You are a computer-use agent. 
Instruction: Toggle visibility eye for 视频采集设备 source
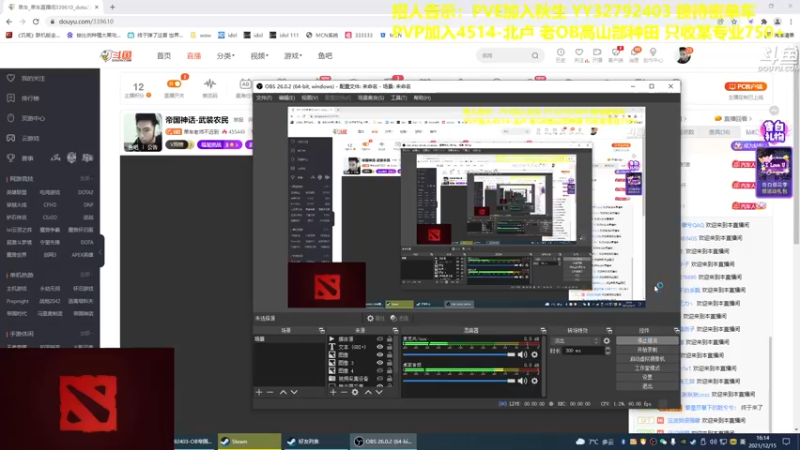(380, 379)
